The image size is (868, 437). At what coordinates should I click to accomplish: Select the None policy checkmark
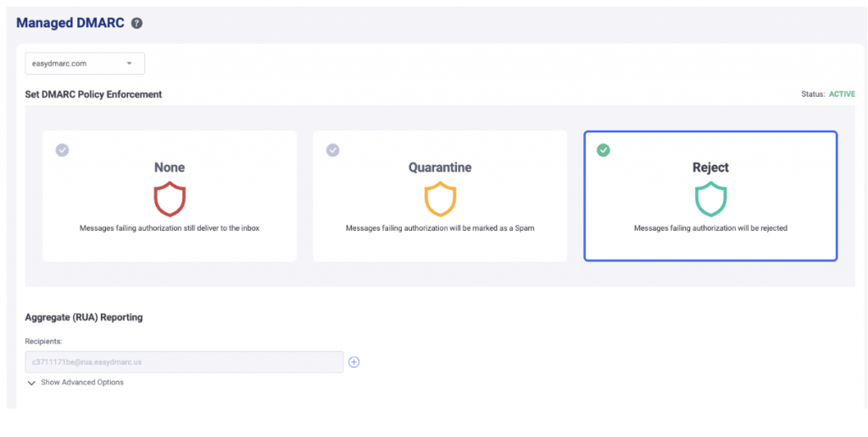(x=62, y=150)
